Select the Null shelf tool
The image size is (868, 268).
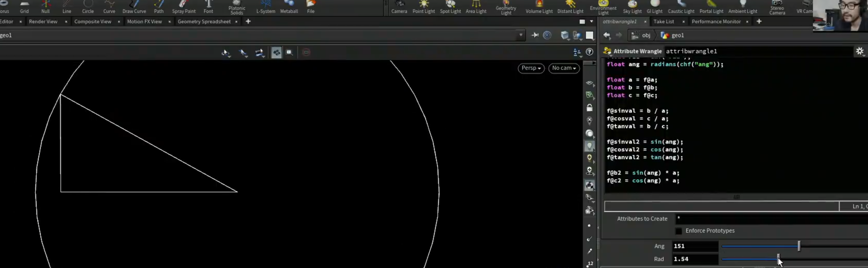tap(46, 7)
